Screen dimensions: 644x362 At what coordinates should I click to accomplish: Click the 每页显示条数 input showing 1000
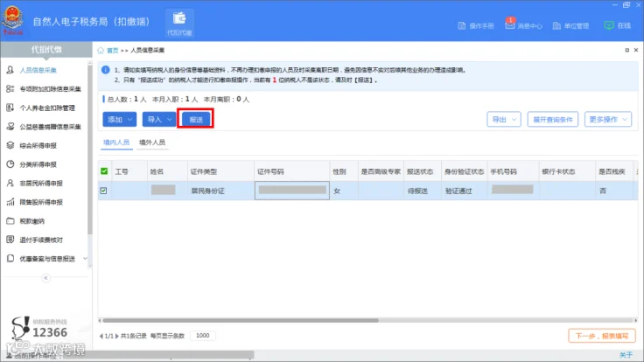pos(203,336)
